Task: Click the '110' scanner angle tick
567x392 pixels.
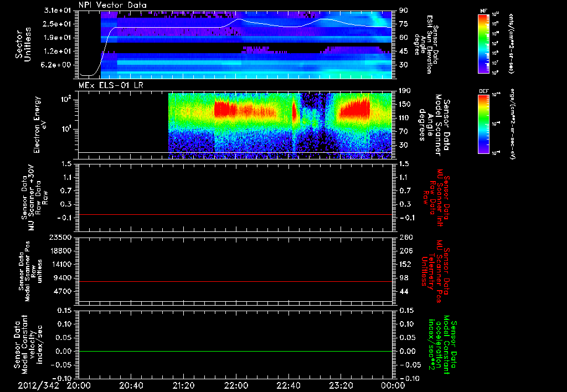Action: 405,118
